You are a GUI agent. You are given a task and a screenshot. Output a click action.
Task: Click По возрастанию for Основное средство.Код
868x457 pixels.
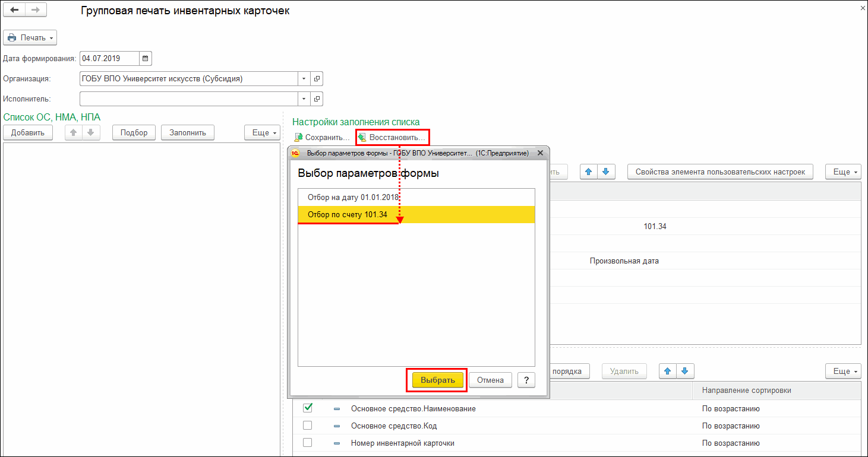tap(731, 426)
